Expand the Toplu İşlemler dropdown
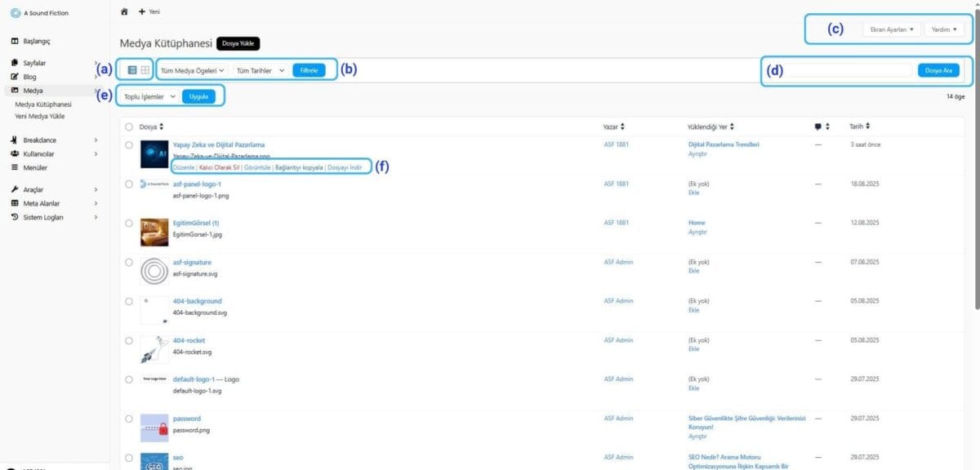The image size is (980, 470). pyautogui.click(x=149, y=96)
